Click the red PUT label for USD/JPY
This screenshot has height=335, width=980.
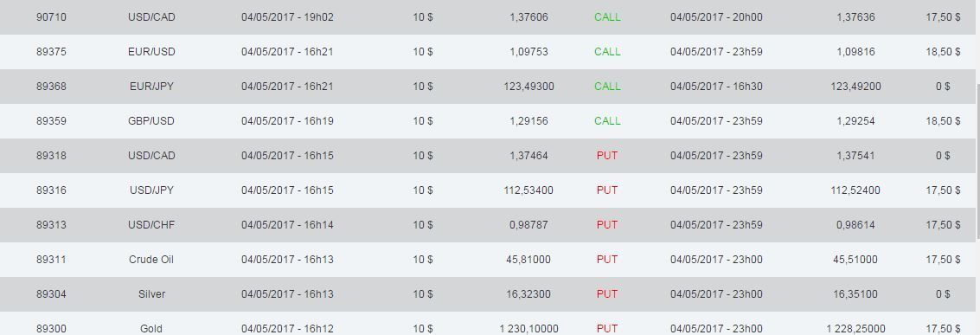coord(607,190)
